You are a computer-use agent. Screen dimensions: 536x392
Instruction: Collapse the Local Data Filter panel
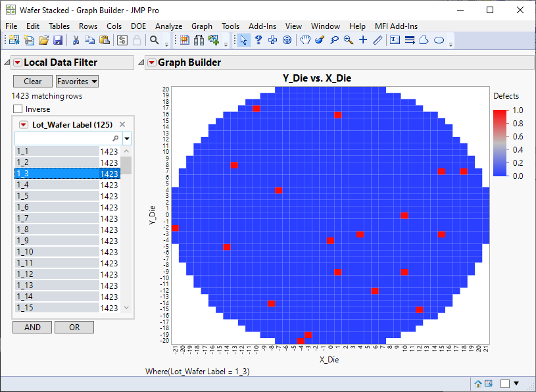(x=7, y=62)
